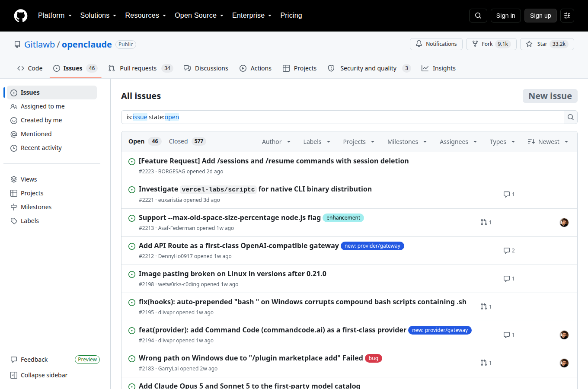Open Security and quality tab
Image resolution: width=588 pixels, height=389 pixels.
pos(369,68)
